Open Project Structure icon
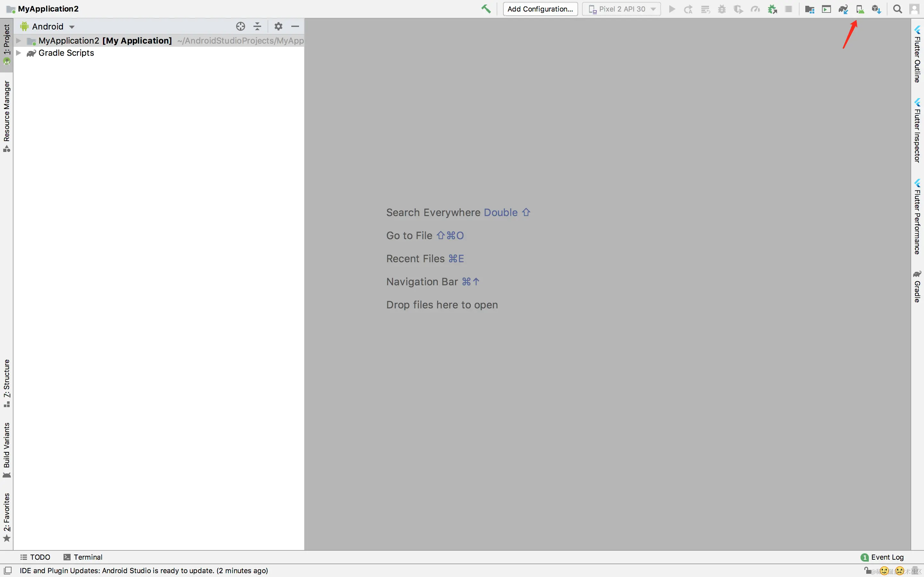Image resolution: width=924 pixels, height=577 pixels. tap(809, 9)
